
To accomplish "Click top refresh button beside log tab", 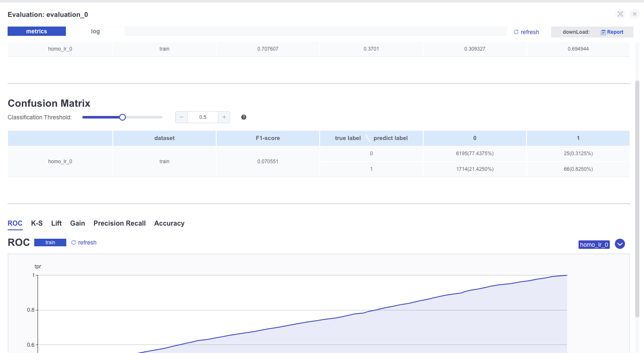I will click(526, 32).
